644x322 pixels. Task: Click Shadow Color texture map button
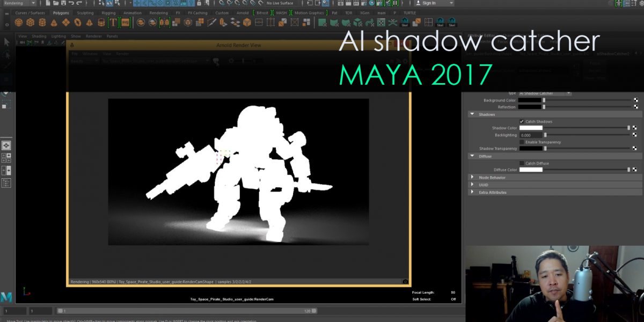point(636,128)
